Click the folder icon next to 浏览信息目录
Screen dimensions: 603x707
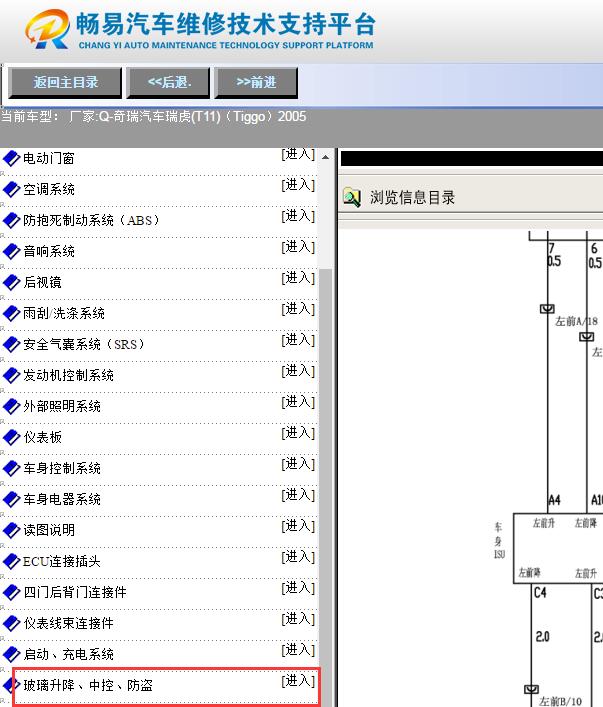click(x=352, y=197)
